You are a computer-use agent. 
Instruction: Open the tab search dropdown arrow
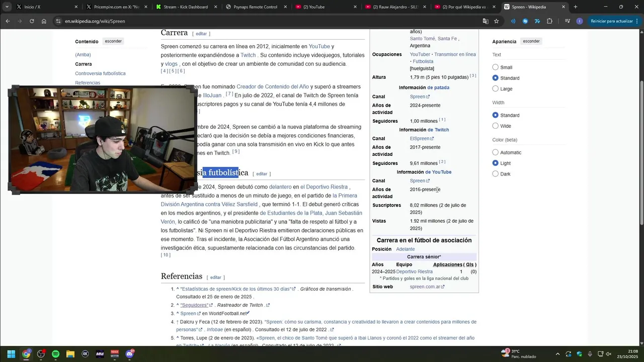pos(7,7)
